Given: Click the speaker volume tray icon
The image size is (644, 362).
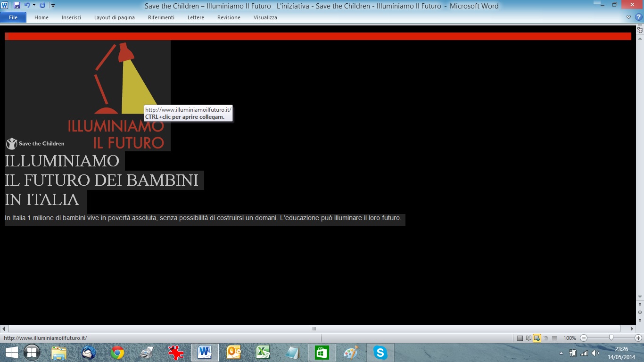Looking at the screenshot, I should (595, 353).
